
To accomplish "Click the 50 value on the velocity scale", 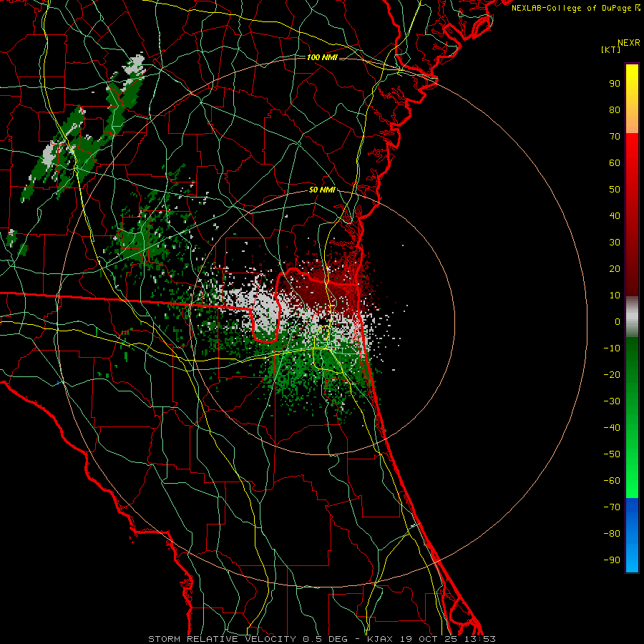I will click(x=615, y=190).
